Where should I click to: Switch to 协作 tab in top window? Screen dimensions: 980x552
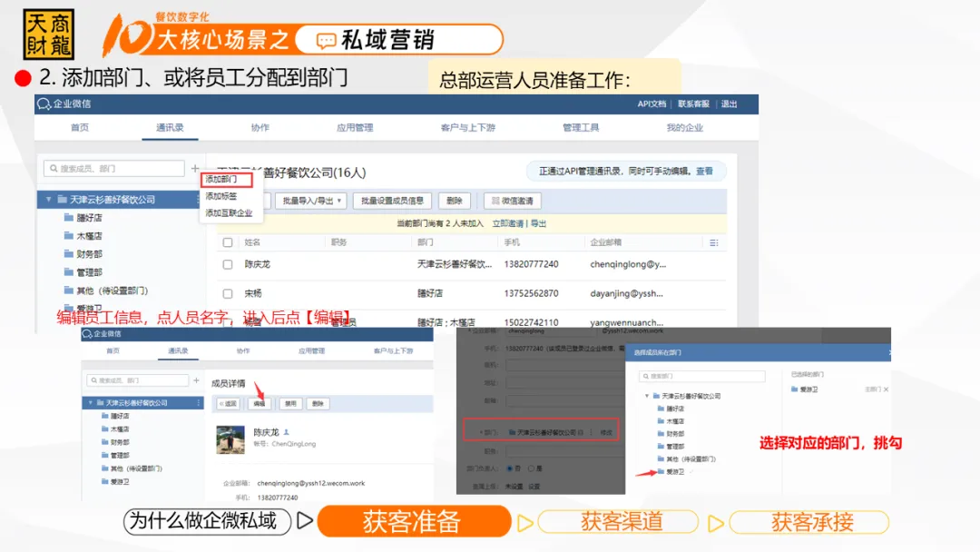point(260,127)
